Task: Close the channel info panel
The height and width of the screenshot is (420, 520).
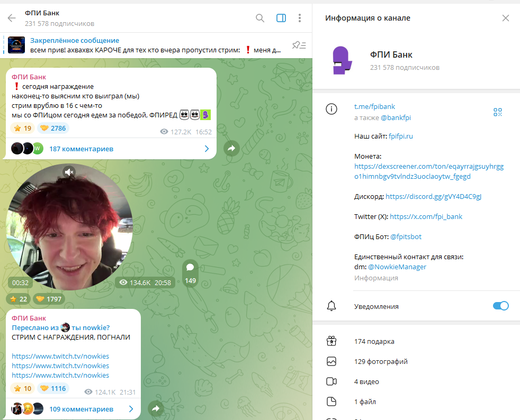Action: 505,18
